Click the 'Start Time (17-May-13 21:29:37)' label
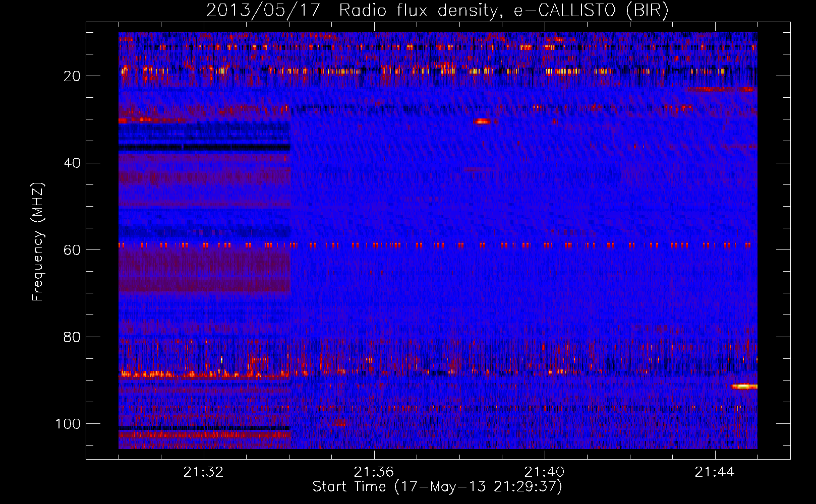Screen dimensions: 816x504 point(437,487)
